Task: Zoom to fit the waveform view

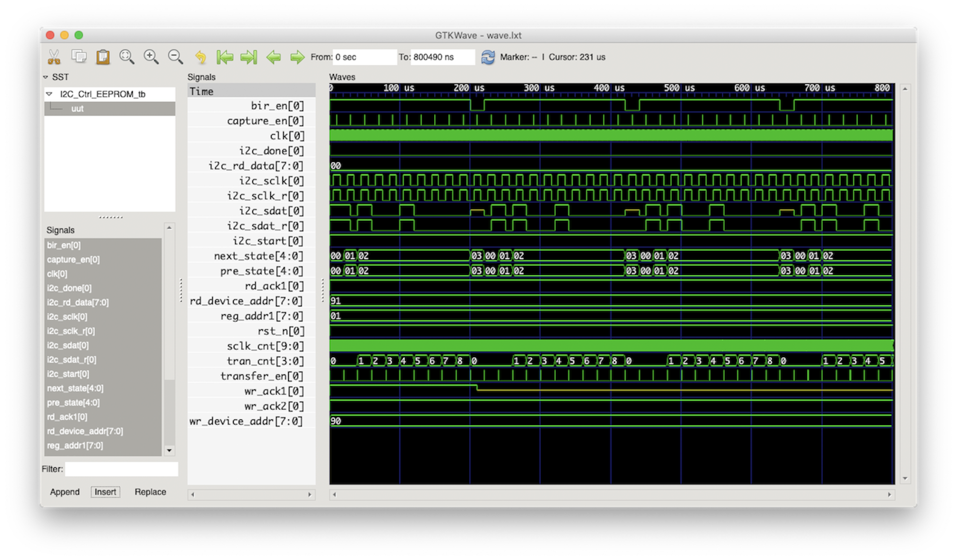Action: [127, 57]
